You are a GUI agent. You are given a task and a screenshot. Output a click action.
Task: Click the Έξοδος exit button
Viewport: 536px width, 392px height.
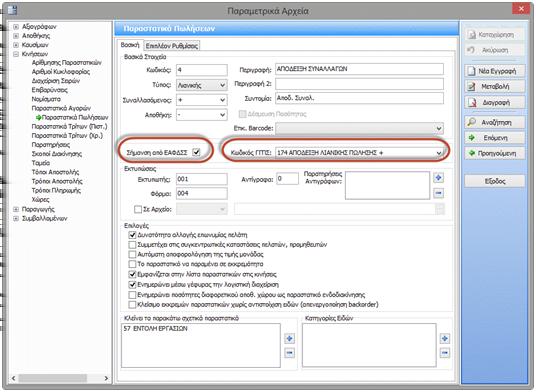[495, 181]
